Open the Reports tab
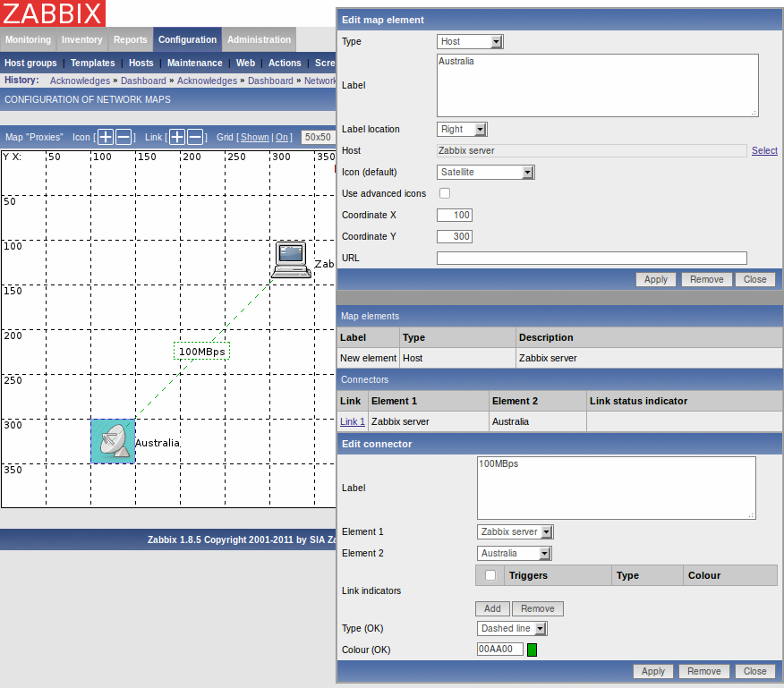This screenshot has height=688, width=784. [x=130, y=39]
